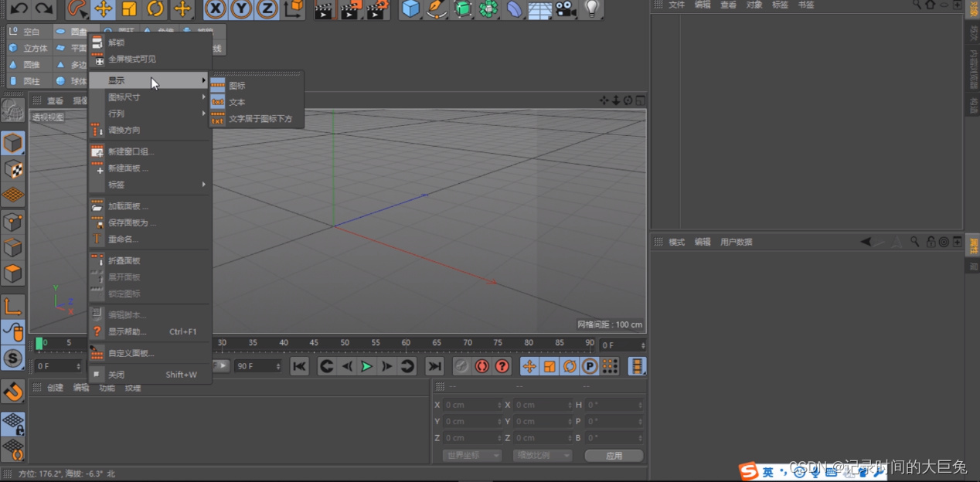Click the Object Manager search magnifier icon
This screenshot has height=482, width=980.
click(x=917, y=5)
